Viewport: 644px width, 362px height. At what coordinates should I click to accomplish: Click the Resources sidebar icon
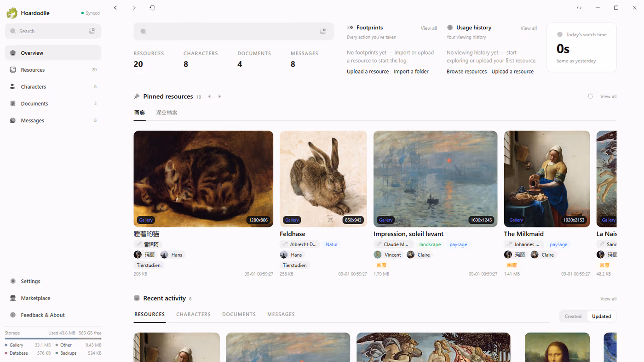coord(13,70)
